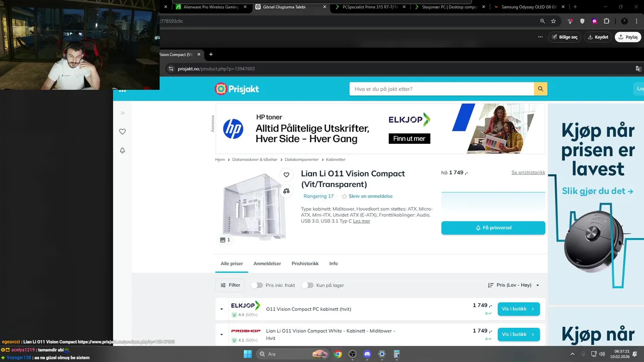Screen dimensions: 644x362
Task: Click translate icon in inner address bar
Action: point(638,68)
